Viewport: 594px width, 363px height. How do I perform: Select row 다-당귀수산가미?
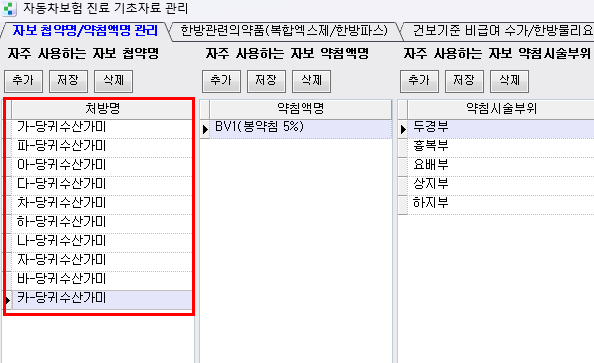pyautogui.click(x=102, y=186)
